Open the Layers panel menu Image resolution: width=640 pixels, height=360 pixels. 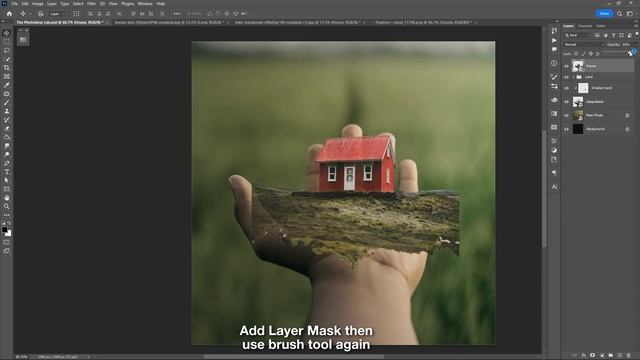636,26
